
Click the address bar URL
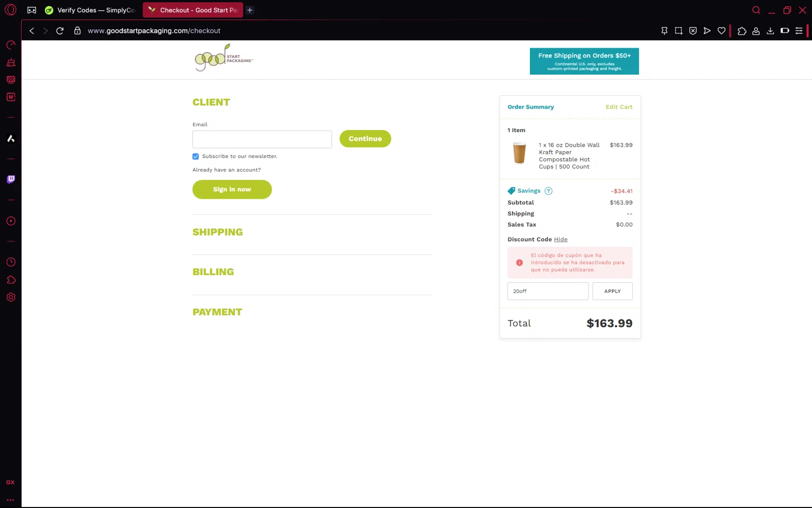(154, 31)
